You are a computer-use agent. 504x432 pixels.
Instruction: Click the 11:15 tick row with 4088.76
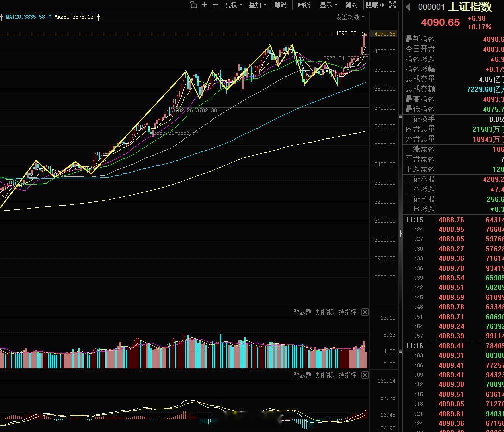point(453,220)
